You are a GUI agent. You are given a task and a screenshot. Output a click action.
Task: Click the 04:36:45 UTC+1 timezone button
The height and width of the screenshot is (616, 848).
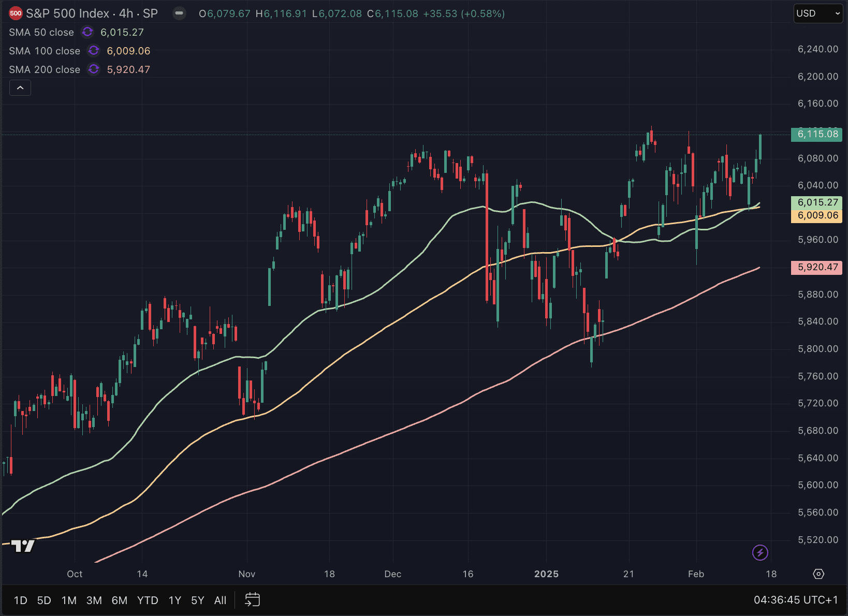[796, 600]
